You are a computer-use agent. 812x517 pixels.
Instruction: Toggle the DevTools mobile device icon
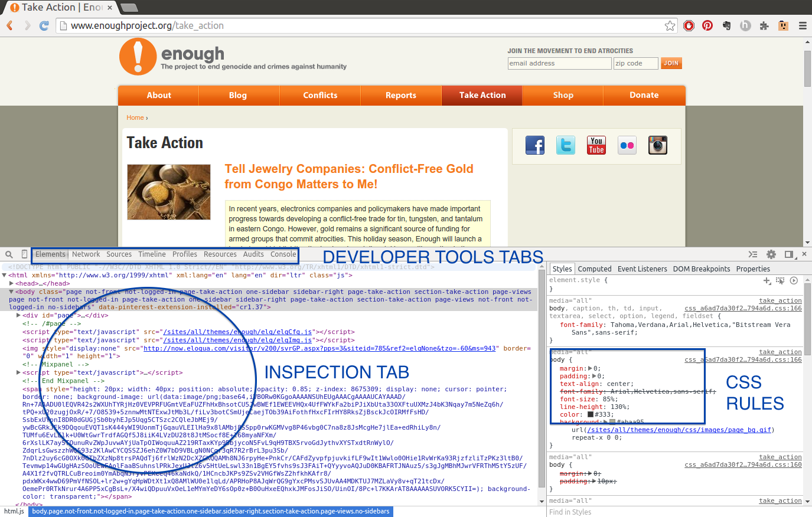24,254
